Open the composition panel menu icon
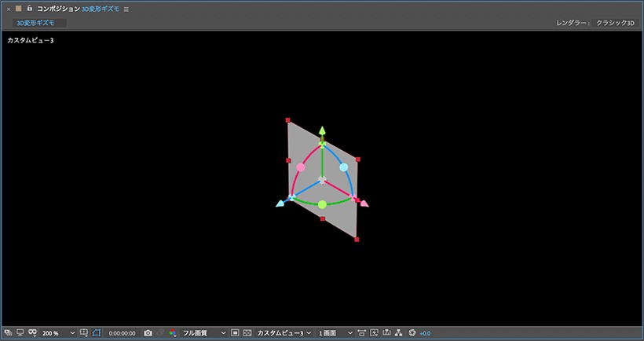The height and width of the screenshot is (341, 644). click(126, 9)
